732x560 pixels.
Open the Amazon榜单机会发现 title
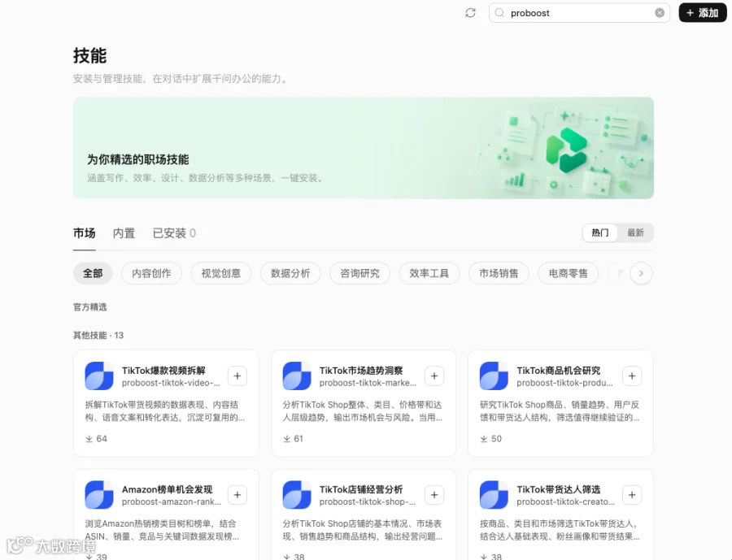pyautogui.click(x=167, y=489)
